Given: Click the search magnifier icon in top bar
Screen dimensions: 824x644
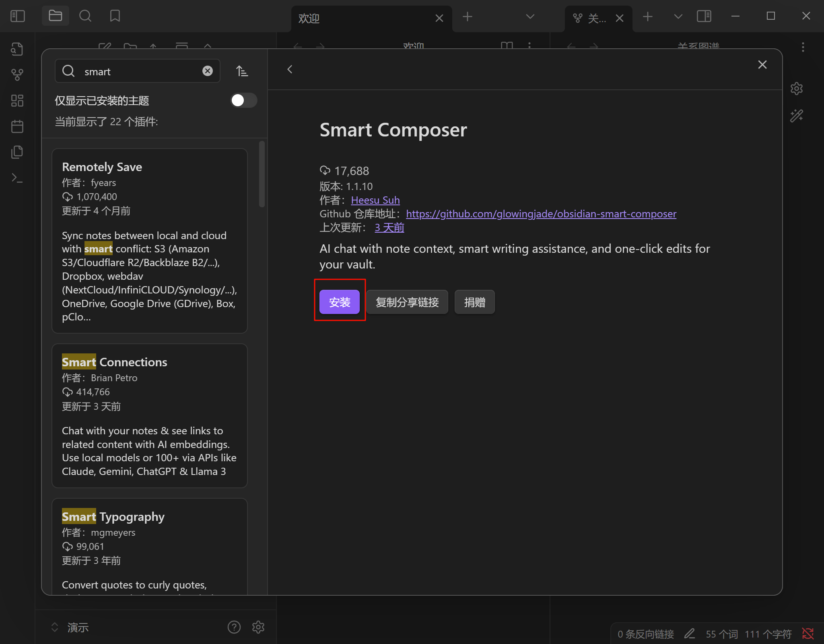Looking at the screenshot, I should coord(85,16).
